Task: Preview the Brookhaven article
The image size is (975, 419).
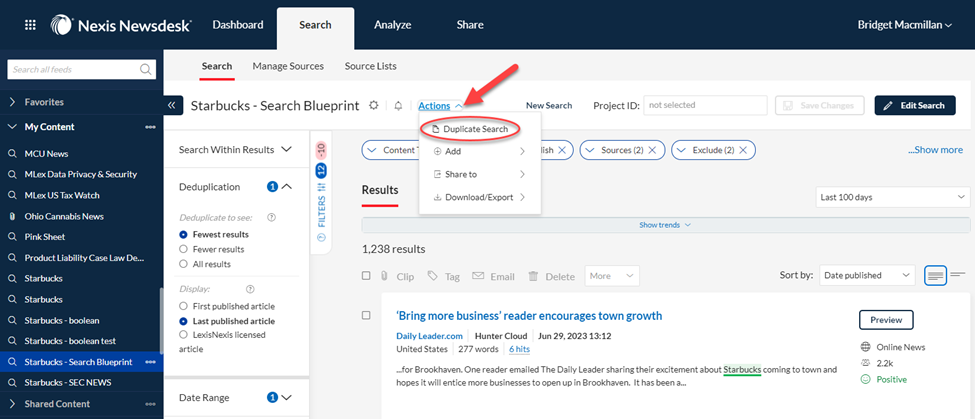Action: click(x=886, y=320)
